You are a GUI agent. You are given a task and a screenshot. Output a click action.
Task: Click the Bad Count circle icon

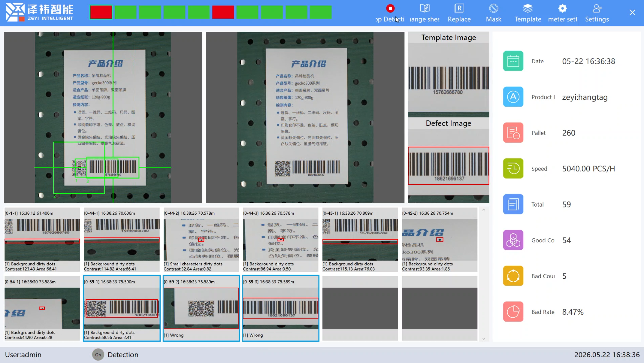pyautogui.click(x=513, y=276)
